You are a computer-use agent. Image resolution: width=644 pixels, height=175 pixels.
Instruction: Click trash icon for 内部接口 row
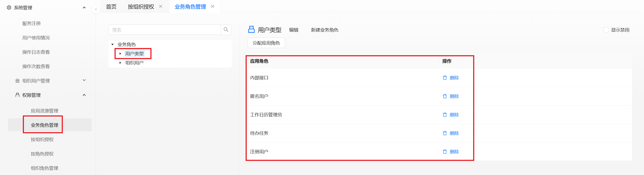click(445, 78)
